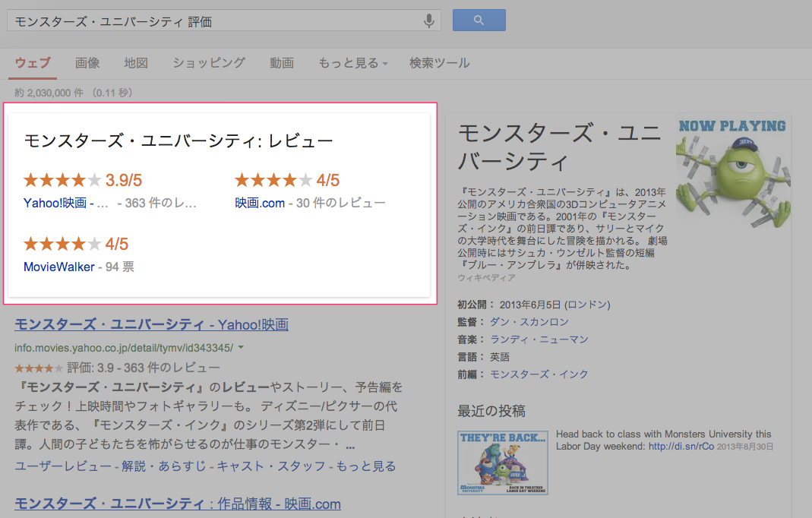Go to the ショッピング tab
The height and width of the screenshot is (518, 812).
click(209, 63)
